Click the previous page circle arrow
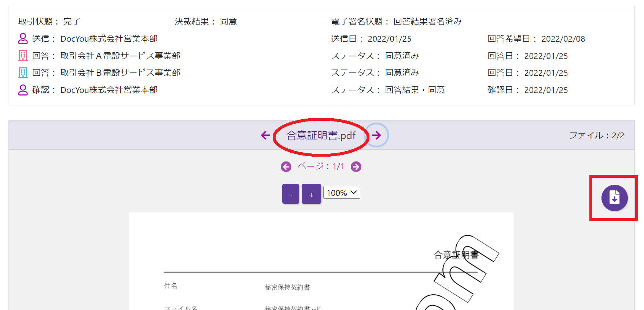644x310 pixels. click(286, 167)
